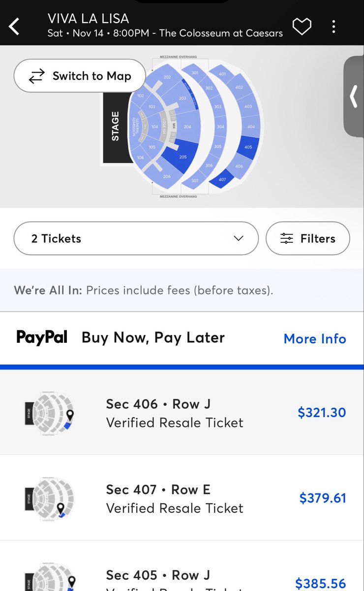The width and height of the screenshot is (364, 591).
Task: Pick section 204 on seating chart
Action: tap(187, 127)
